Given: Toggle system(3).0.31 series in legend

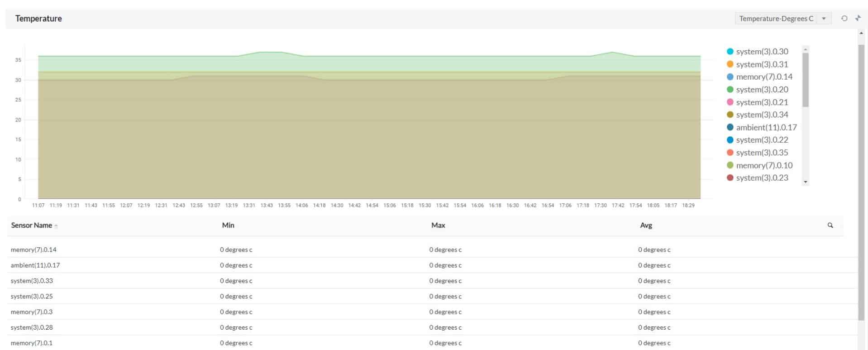Looking at the screenshot, I should 757,64.
